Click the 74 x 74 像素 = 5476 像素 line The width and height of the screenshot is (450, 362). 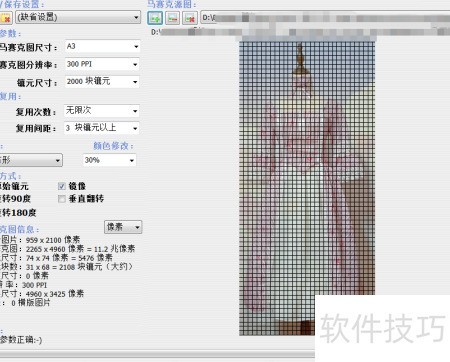(69, 258)
